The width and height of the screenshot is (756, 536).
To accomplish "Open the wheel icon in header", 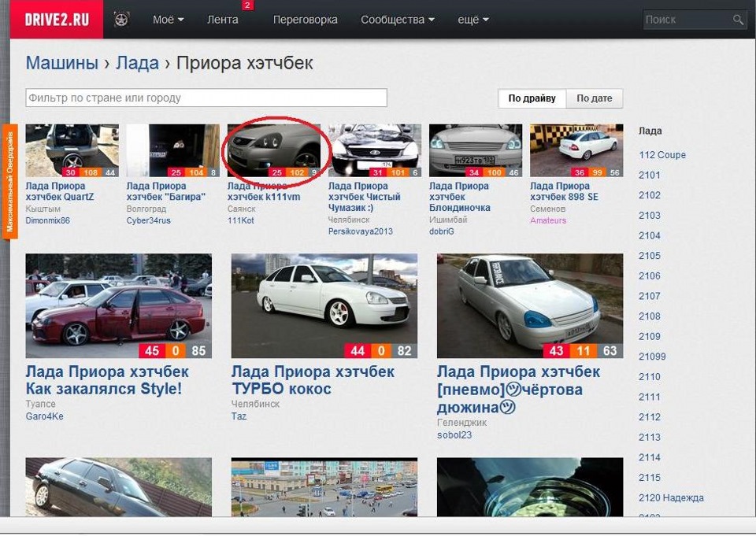I will 121,19.
